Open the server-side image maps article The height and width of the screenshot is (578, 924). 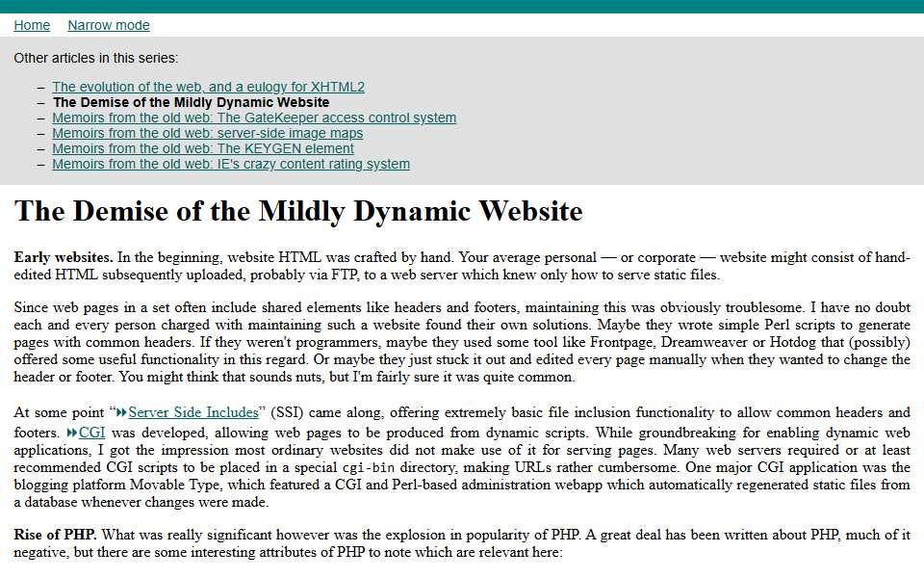pyautogui.click(x=208, y=133)
